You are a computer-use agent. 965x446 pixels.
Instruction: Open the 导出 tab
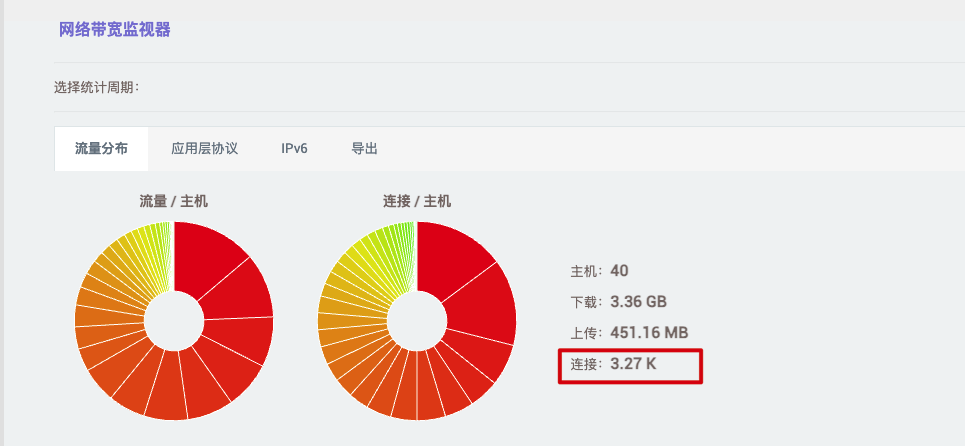click(x=364, y=149)
